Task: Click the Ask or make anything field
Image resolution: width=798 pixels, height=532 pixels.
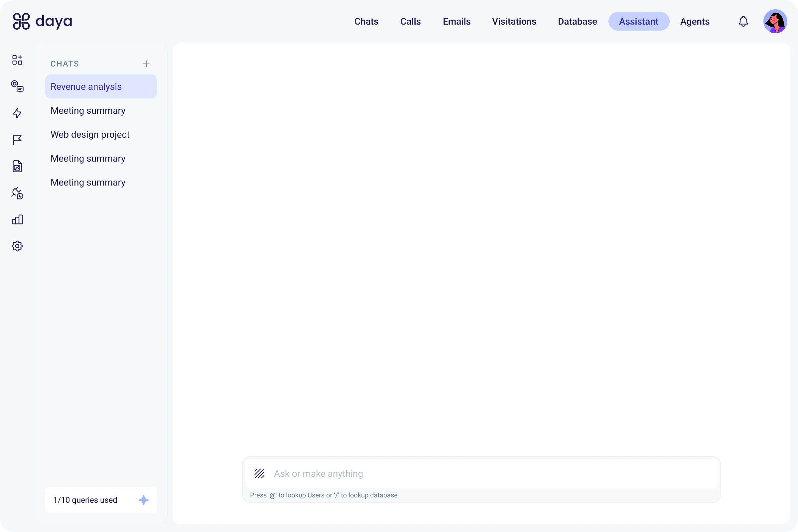Action: [x=488, y=473]
